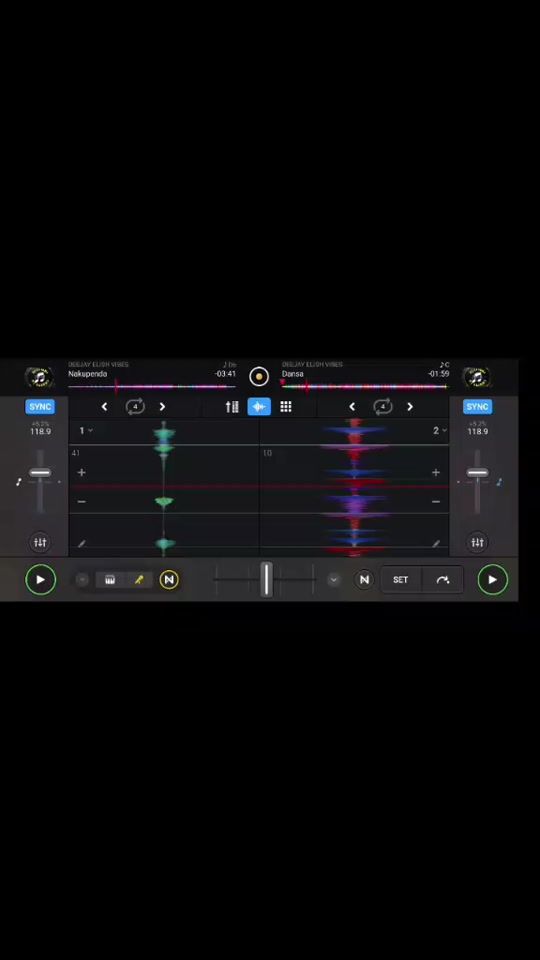
Task: Toggle the yellow microphone icon
Action: coord(139,580)
